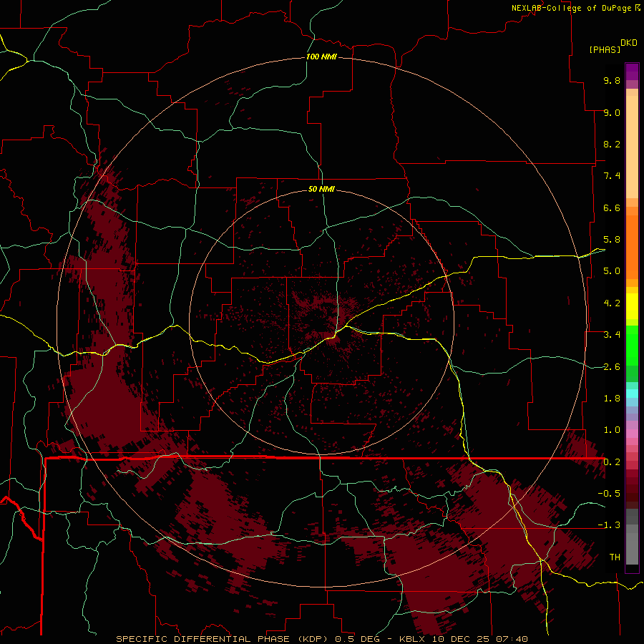This screenshot has width=644, height=644.
Task: Click the -0.5 scale value
Action: 609,494
